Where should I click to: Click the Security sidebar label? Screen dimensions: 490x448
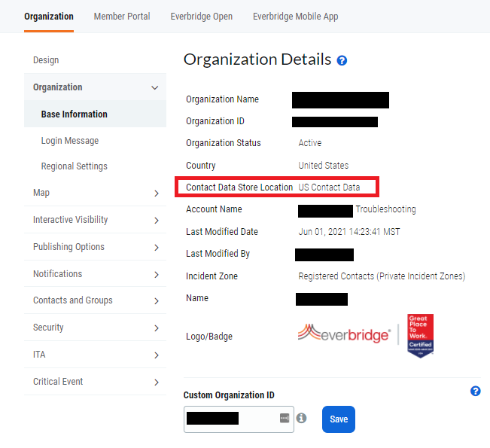click(48, 328)
